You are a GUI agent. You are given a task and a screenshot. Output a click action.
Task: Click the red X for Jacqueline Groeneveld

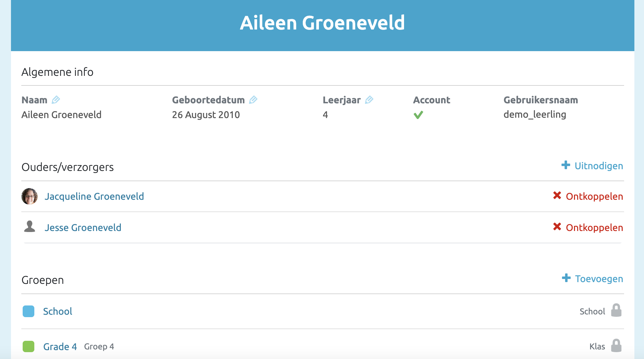[557, 196]
